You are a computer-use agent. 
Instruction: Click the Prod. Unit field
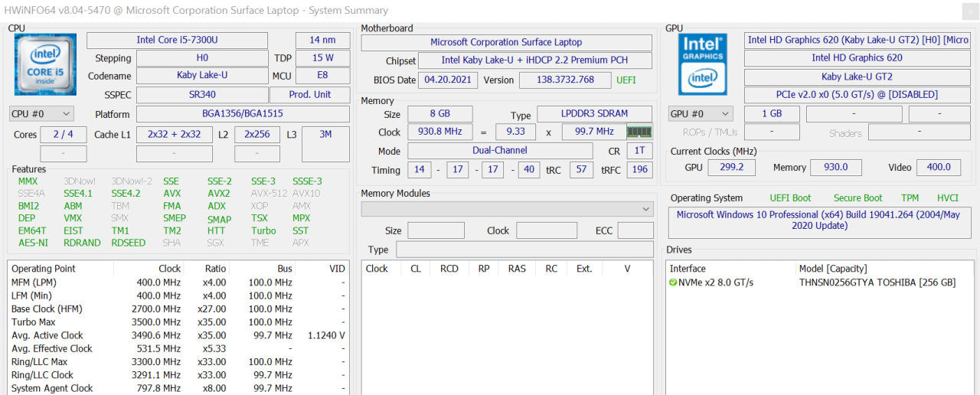click(309, 95)
